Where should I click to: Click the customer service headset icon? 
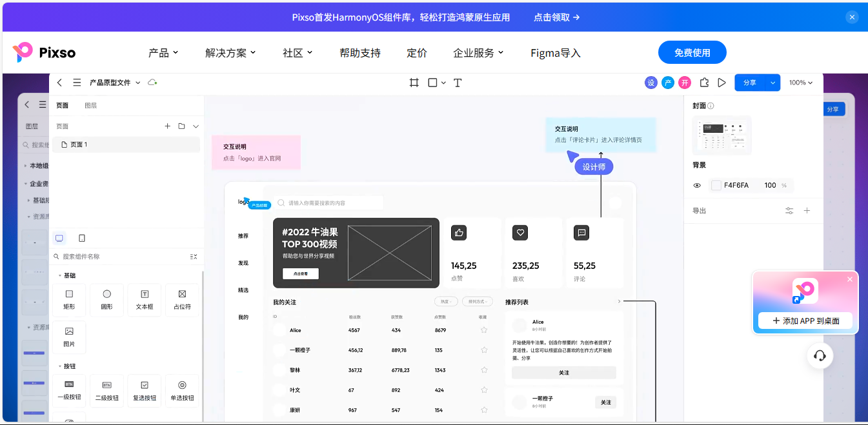pos(820,356)
